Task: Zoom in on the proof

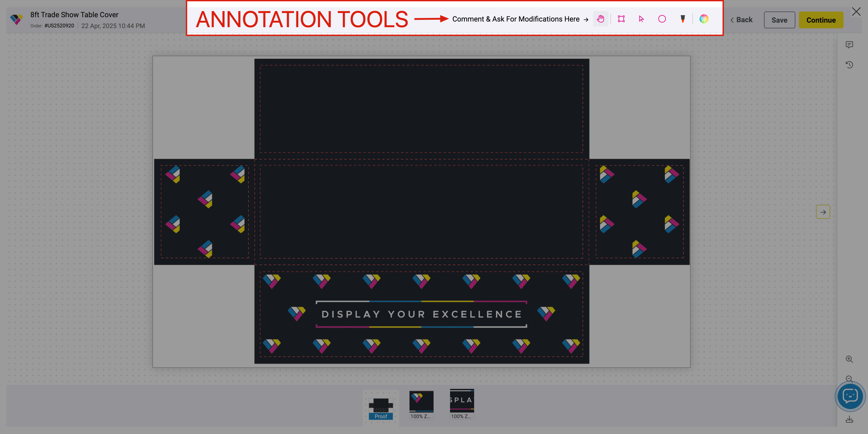Action: point(849,359)
